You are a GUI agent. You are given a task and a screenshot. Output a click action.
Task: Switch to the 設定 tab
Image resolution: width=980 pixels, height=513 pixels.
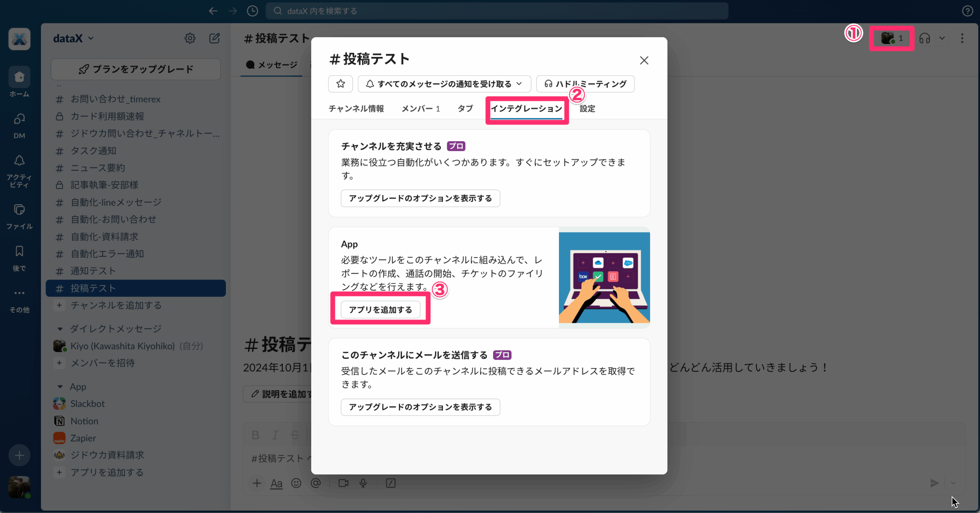pos(587,109)
